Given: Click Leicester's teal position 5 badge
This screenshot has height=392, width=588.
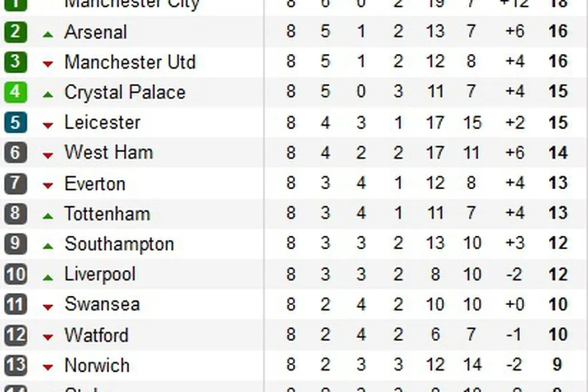Looking at the screenshot, I should [x=15, y=122].
